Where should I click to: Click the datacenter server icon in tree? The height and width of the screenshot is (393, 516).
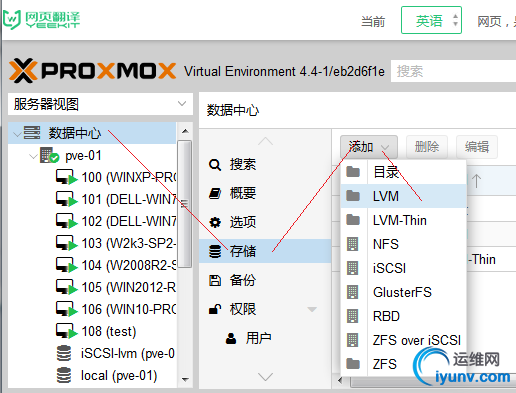coord(32,133)
